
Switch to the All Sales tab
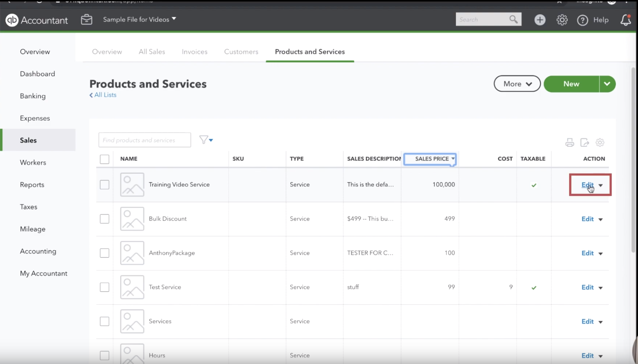pos(152,52)
